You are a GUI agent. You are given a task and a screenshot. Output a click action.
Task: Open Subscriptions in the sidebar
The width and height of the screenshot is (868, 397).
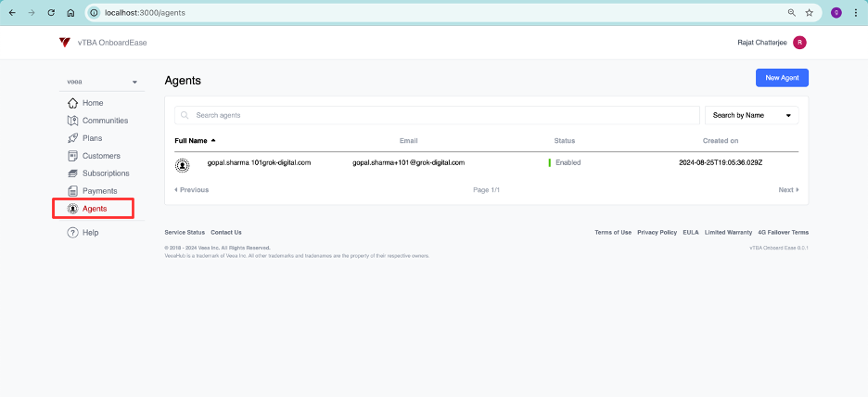click(x=106, y=173)
